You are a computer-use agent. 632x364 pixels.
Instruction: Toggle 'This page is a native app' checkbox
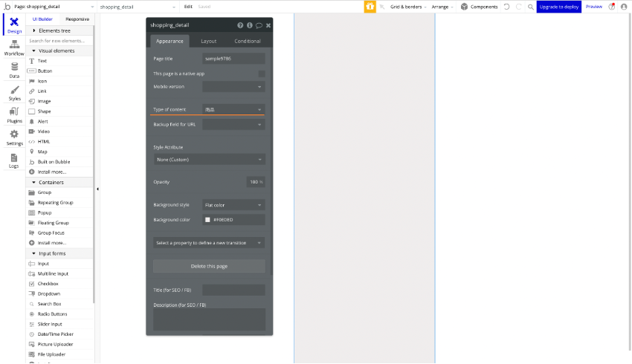[262, 74]
